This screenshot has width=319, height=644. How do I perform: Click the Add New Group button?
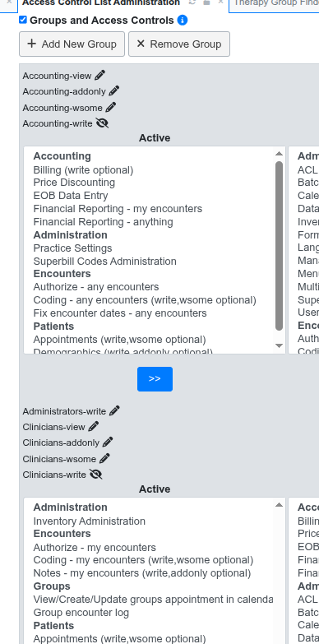(x=72, y=44)
